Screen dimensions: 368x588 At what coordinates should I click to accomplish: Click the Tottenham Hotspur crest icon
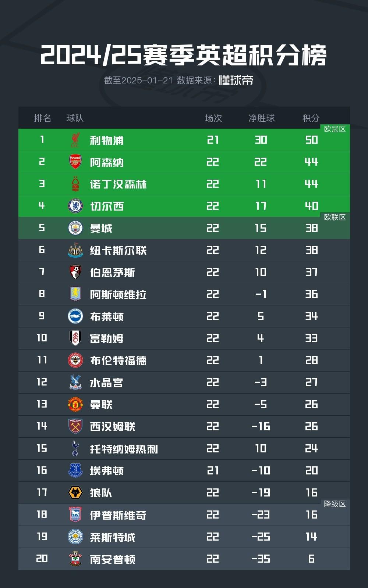[75, 449]
